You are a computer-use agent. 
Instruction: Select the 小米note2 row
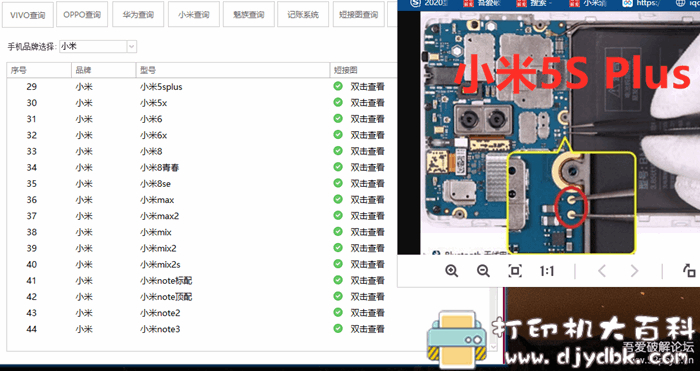(202, 313)
